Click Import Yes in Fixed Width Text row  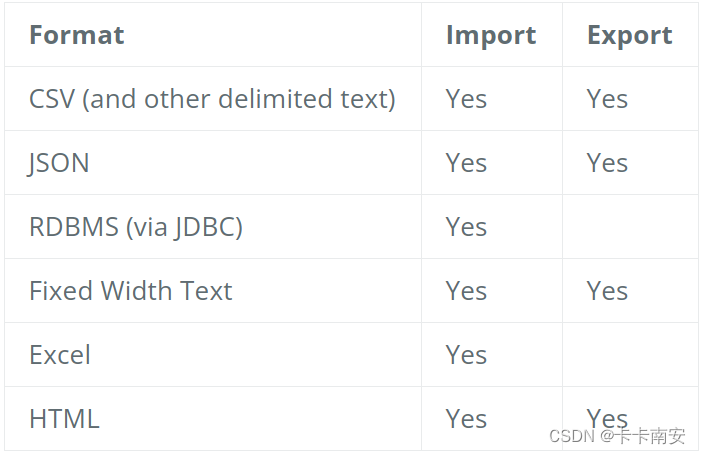466,291
